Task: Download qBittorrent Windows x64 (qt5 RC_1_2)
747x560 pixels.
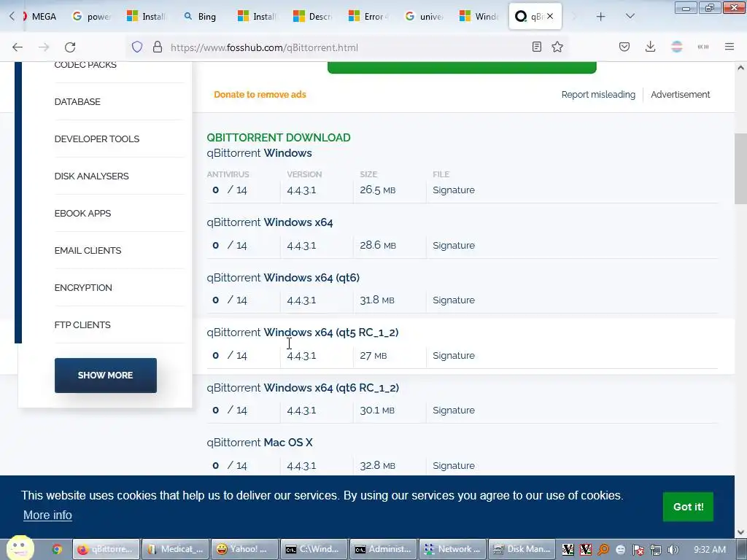Action: click(303, 332)
